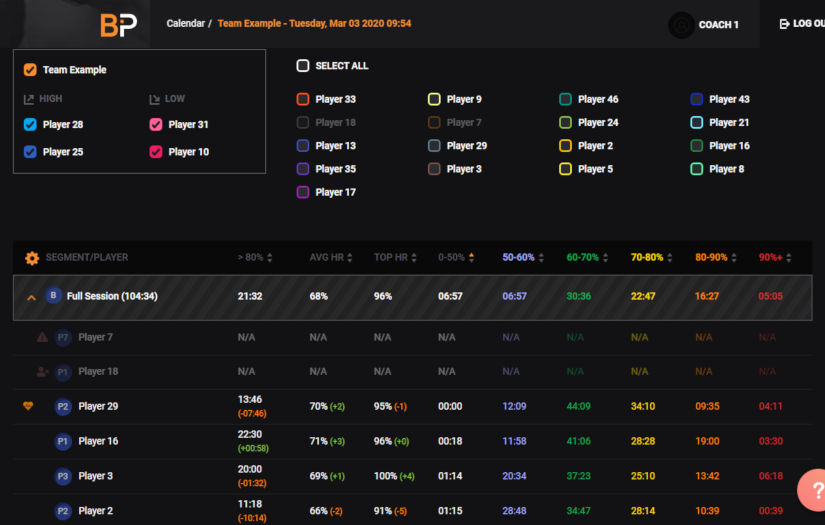825x525 pixels.
Task: Open the help question mark bubble
Action: pyautogui.click(x=813, y=490)
